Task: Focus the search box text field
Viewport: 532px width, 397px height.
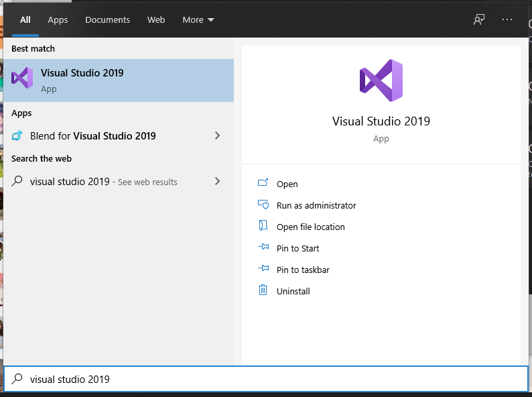Action: pyautogui.click(x=265, y=379)
